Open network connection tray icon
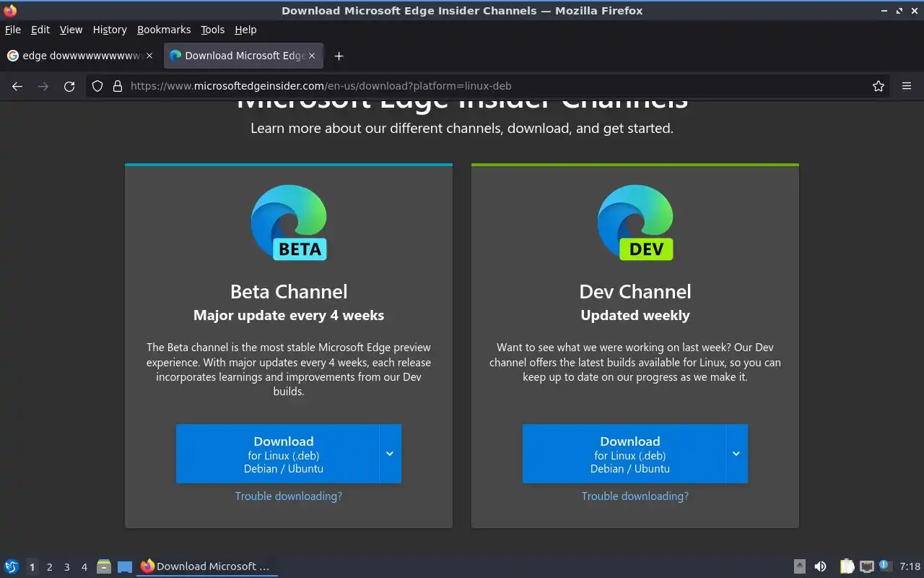The image size is (924, 578). point(867,566)
